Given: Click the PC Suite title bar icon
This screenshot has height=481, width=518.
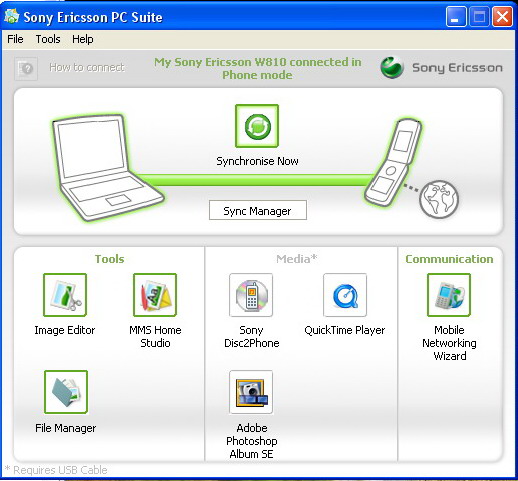Looking at the screenshot, I should [x=12, y=16].
